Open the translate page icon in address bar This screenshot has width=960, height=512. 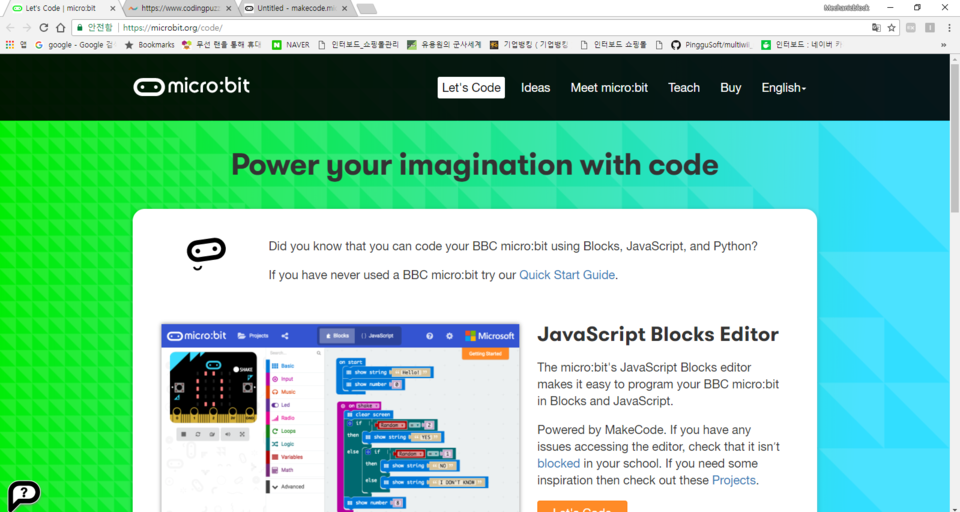tap(877, 28)
